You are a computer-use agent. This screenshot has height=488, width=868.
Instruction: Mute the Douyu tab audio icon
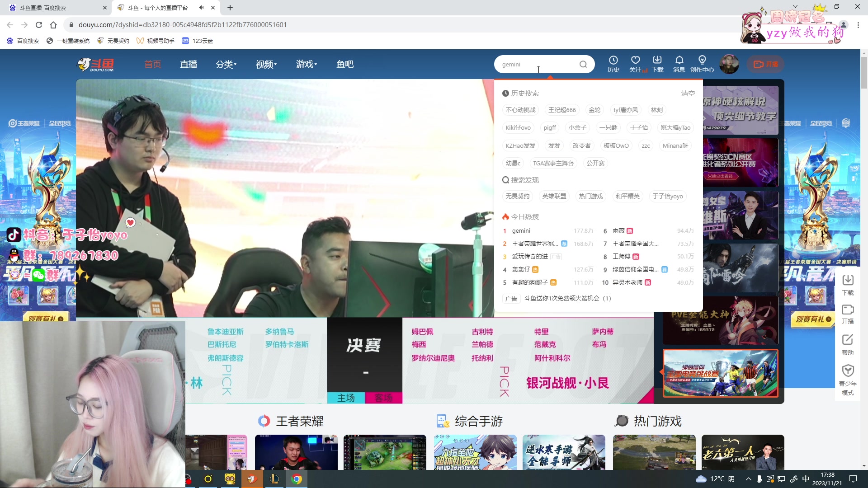point(202,8)
